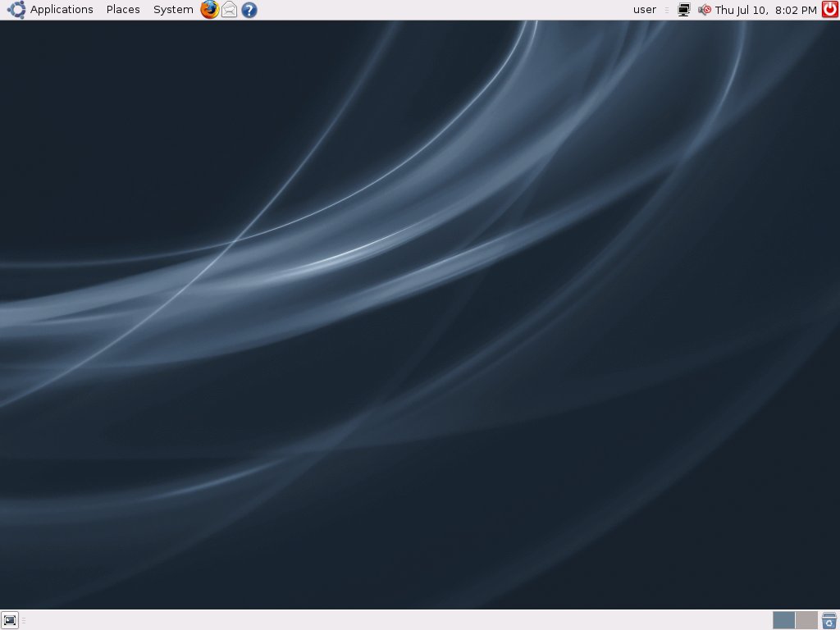Open the network connection monitor icon
The height and width of the screenshot is (630, 840).
[683, 10]
